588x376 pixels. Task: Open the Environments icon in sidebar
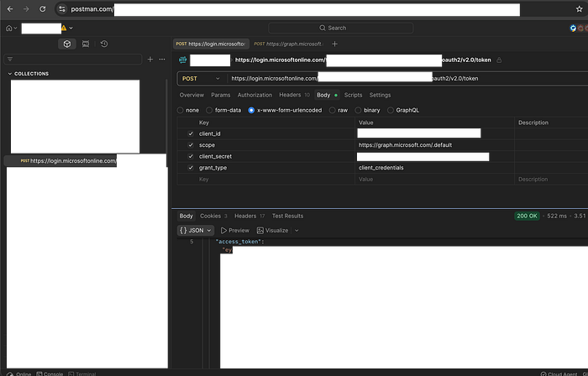coord(86,44)
